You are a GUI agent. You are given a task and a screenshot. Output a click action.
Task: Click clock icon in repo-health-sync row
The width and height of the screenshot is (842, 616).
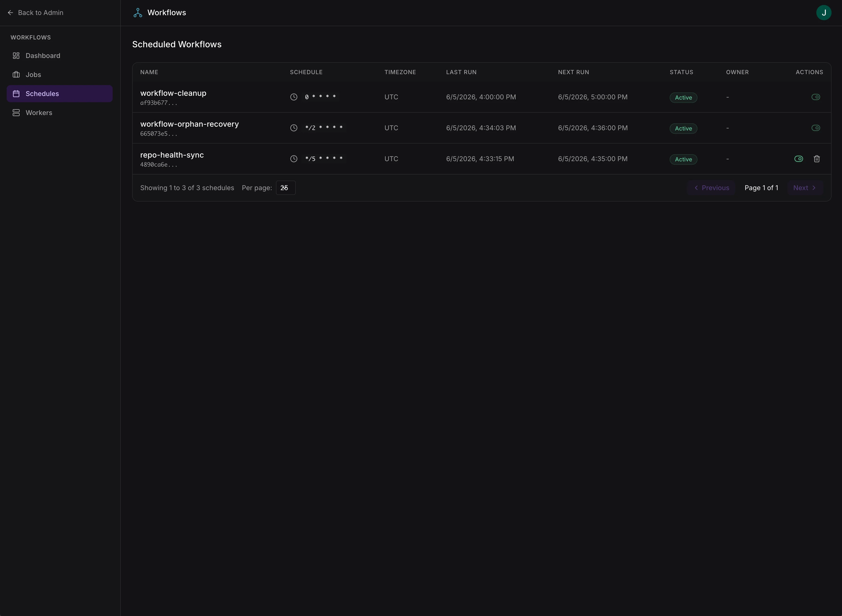(x=294, y=159)
